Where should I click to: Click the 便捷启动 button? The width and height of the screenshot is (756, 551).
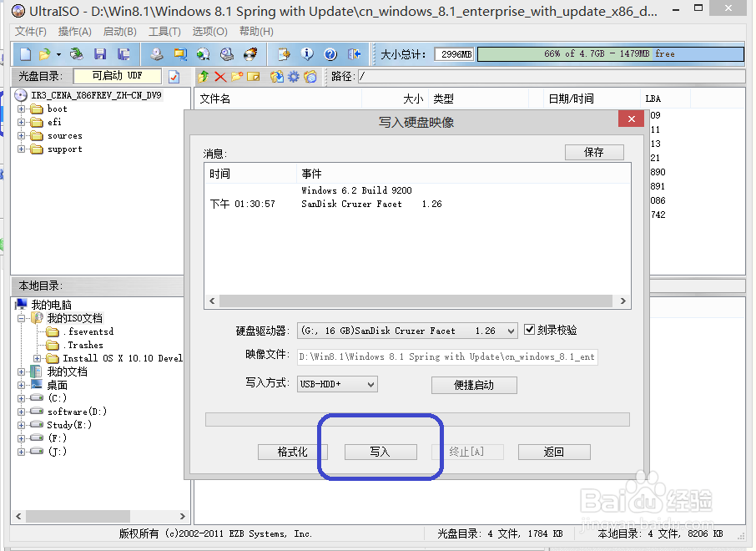(474, 385)
